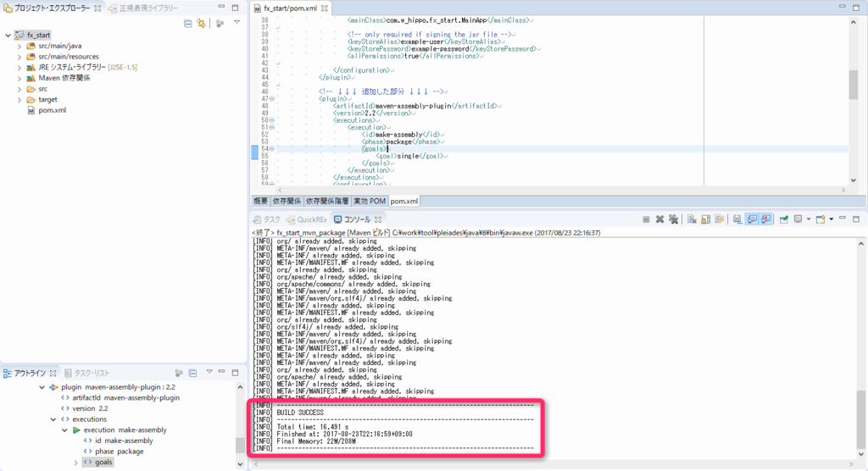
Task: Click the Outline view scroll down arrow
Action: (240, 464)
